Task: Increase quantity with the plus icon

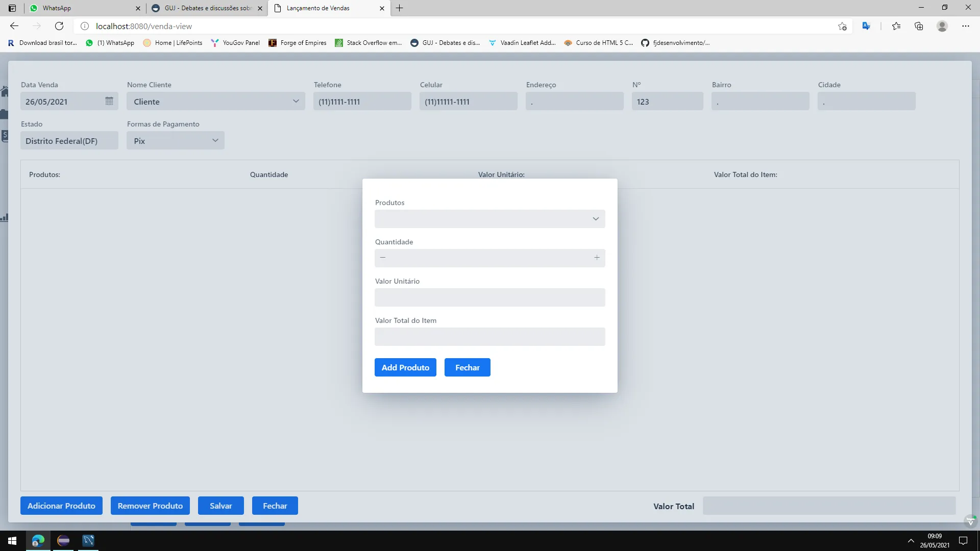Action: (597, 258)
